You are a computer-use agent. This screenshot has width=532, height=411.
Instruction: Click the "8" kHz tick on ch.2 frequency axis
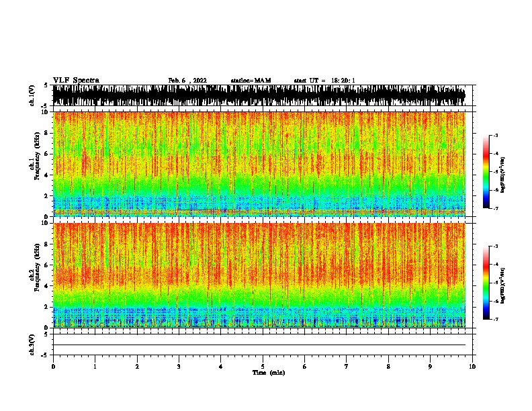(x=48, y=244)
